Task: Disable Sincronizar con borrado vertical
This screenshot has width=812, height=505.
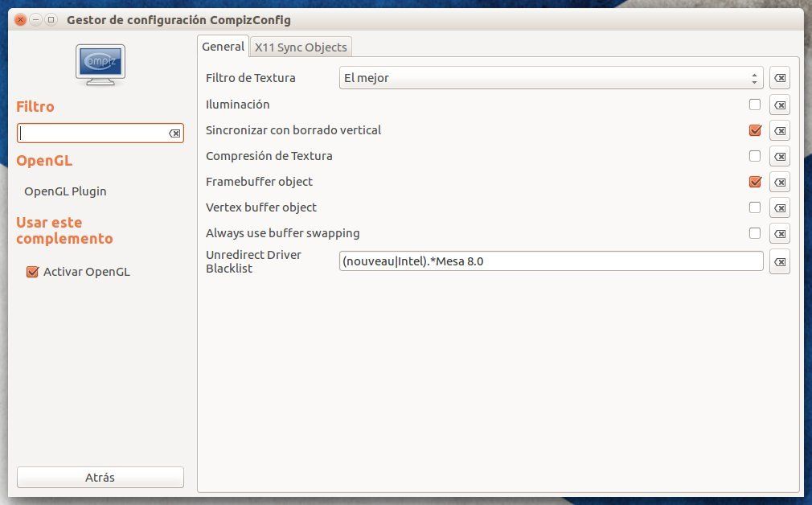Action: [x=754, y=130]
